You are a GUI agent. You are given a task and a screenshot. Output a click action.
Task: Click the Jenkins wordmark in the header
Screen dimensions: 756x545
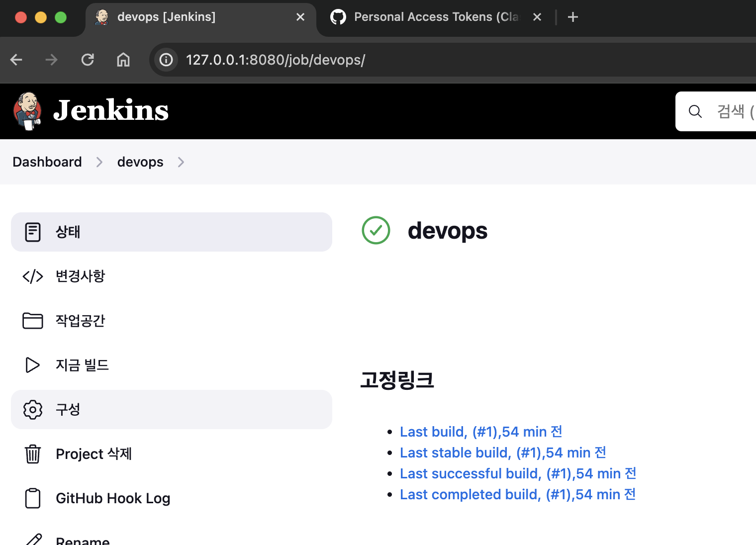click(111, 110)
